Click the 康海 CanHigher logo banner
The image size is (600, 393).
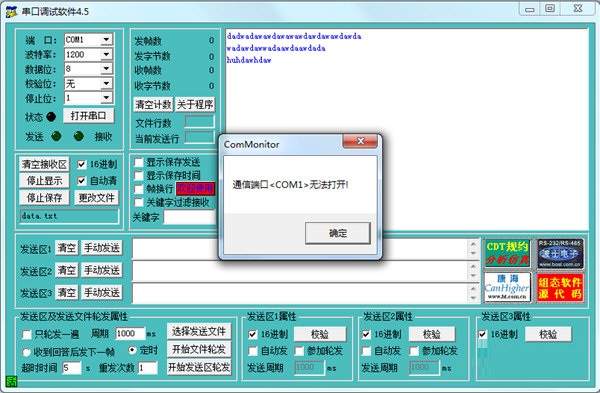click(507, 287)
